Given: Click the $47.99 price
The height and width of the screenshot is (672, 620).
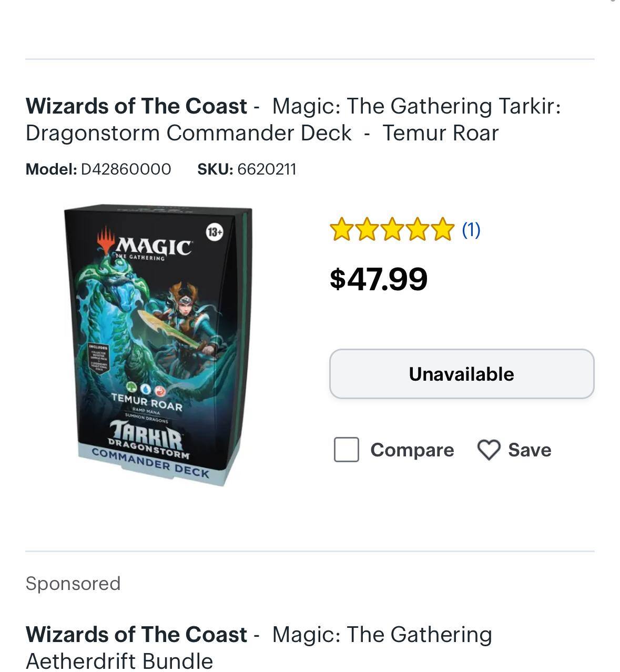Looking at the screenshot, I should point(379,279).
